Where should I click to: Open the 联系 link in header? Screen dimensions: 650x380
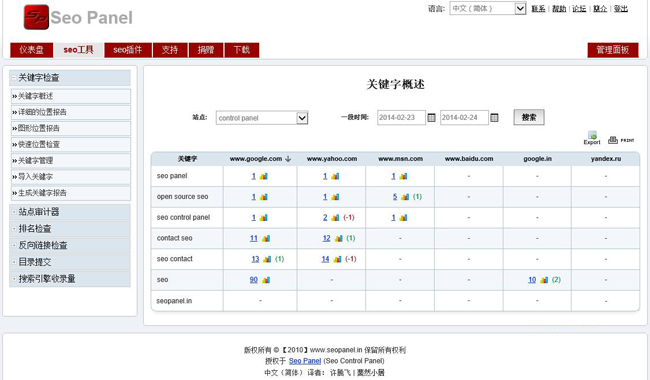pos(538,9)
